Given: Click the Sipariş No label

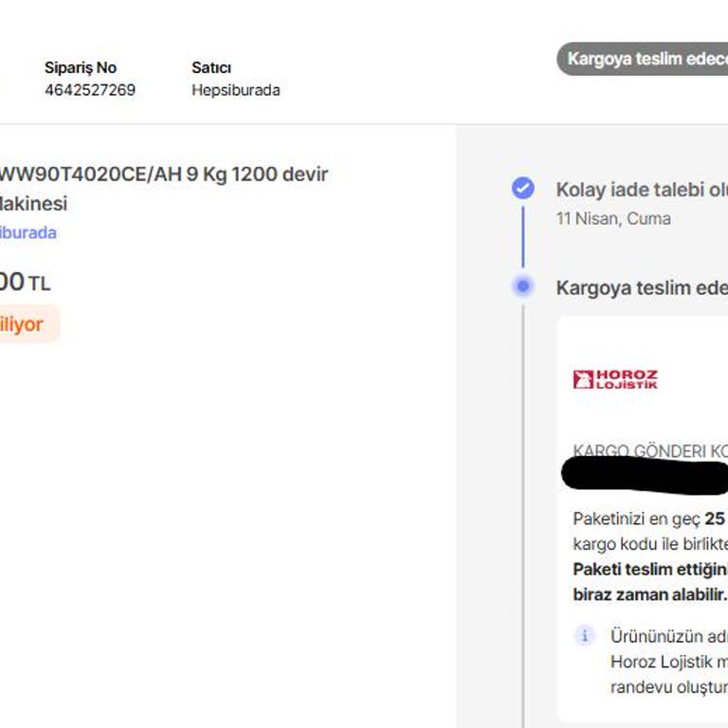Looking at the screenshot, I should (81, 67).
